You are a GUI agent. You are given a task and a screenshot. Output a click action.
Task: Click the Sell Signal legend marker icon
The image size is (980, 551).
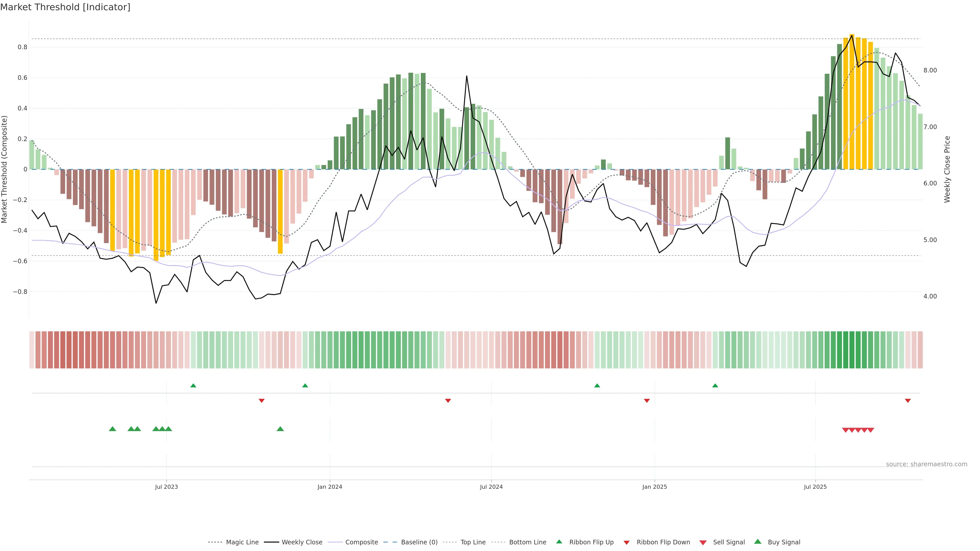pos(703,542)
